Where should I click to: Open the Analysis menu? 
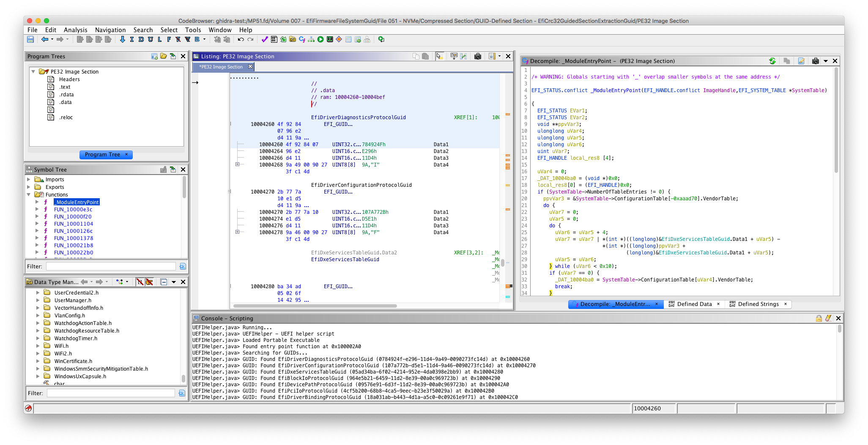click(75, 30)
